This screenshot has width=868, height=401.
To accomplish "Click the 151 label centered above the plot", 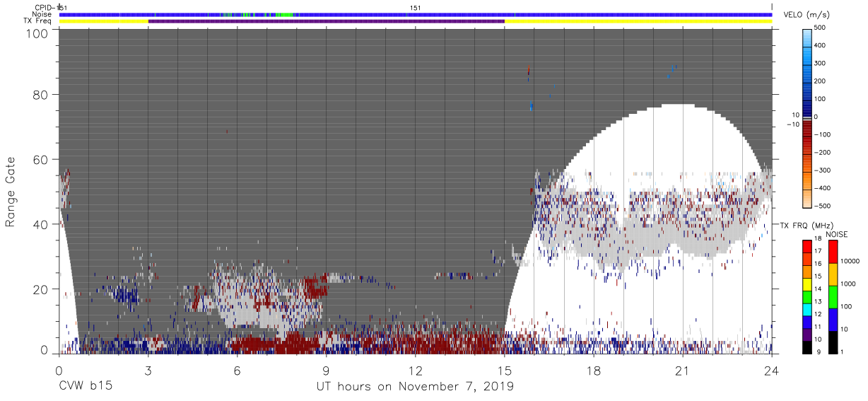I will pyautogui.click(x=416, y=7).
